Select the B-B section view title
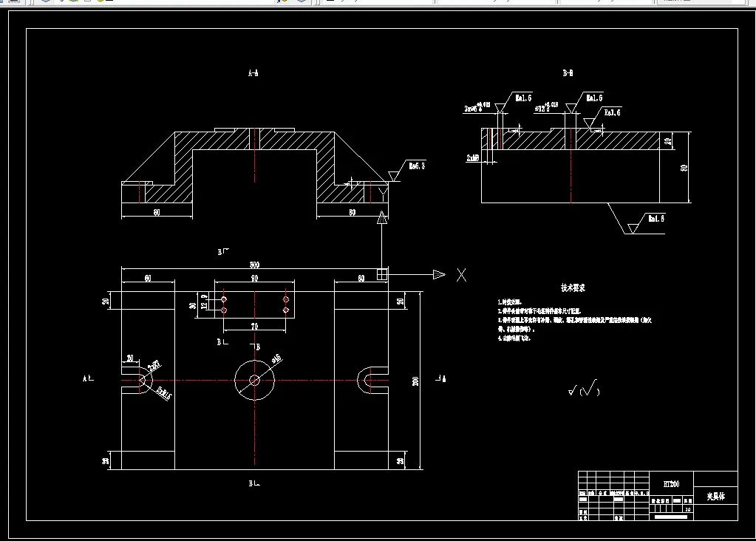The image size is (756, 541). coord(568,73)
